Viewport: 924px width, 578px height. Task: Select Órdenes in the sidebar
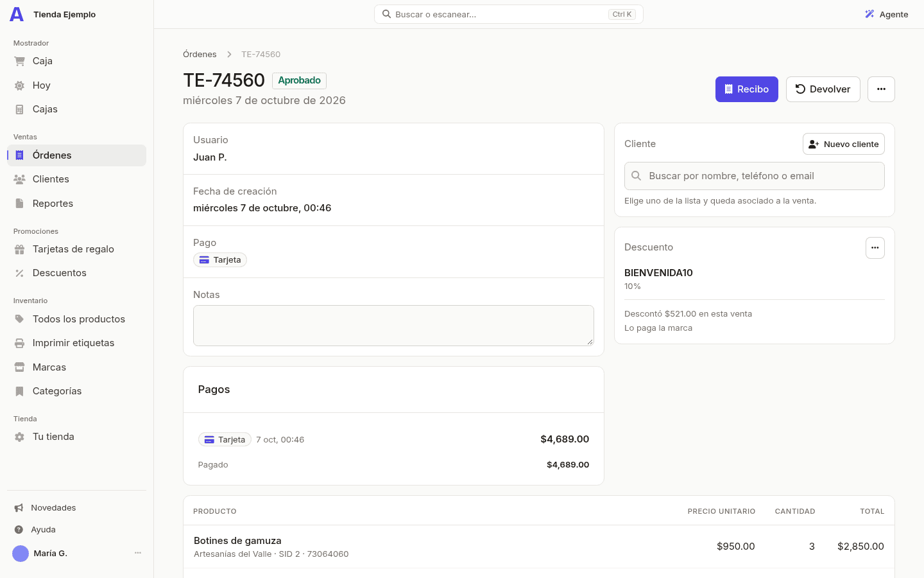[77, 155]
